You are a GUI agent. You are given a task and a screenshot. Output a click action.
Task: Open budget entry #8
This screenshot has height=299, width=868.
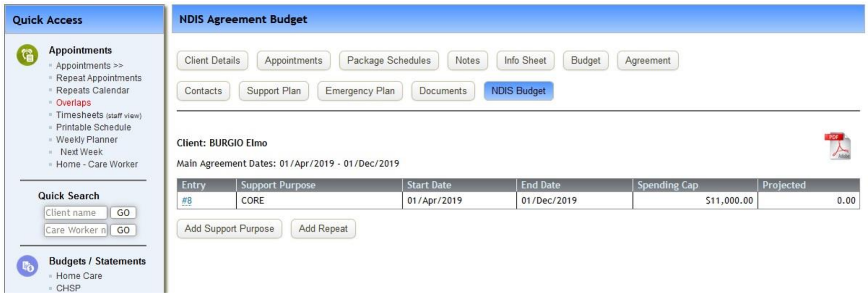click(186, 201)
